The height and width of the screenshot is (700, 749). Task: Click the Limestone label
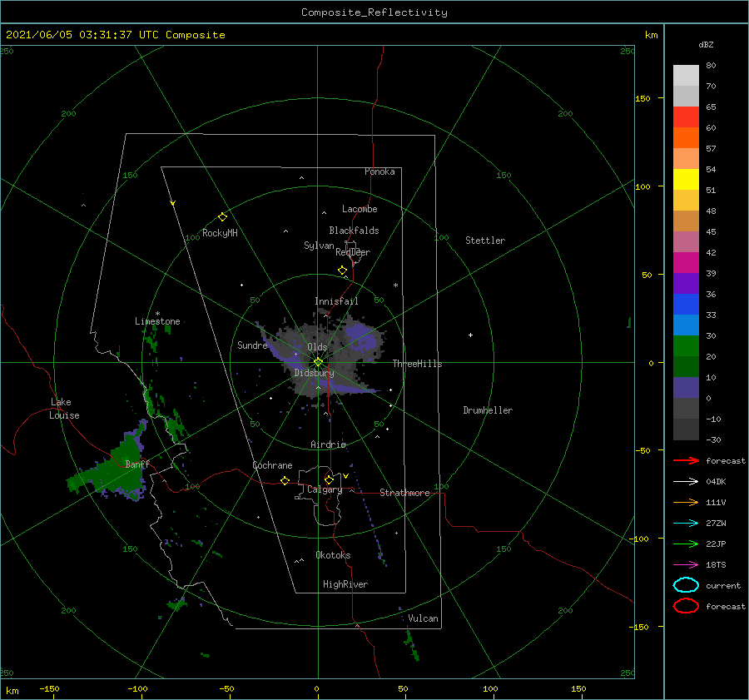pyautogui.click(x=157, y=321)
